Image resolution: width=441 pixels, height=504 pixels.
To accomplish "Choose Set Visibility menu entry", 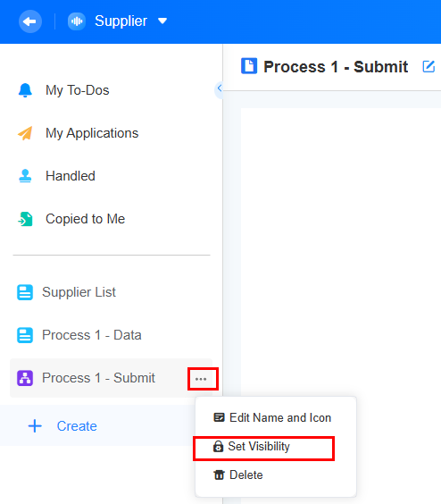I will 252,447.
